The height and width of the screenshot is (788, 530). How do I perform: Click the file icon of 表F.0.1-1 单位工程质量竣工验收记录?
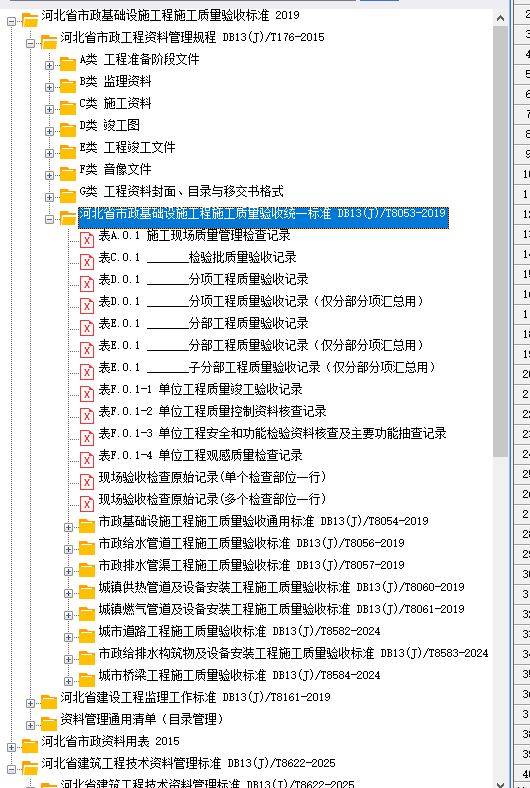pyautogui.click(x=87, y=393)
